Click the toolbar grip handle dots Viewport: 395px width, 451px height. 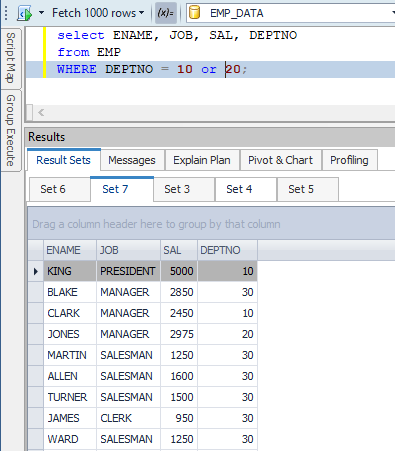coord(6,13)
